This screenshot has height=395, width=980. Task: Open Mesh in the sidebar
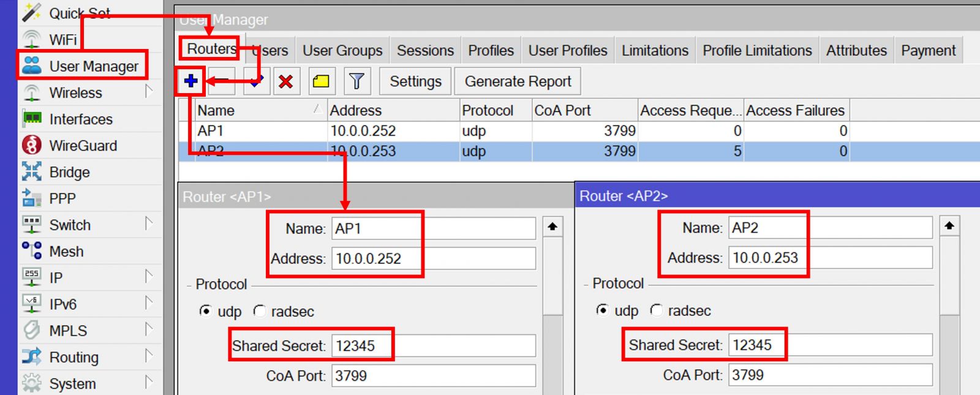pos(66,251)
